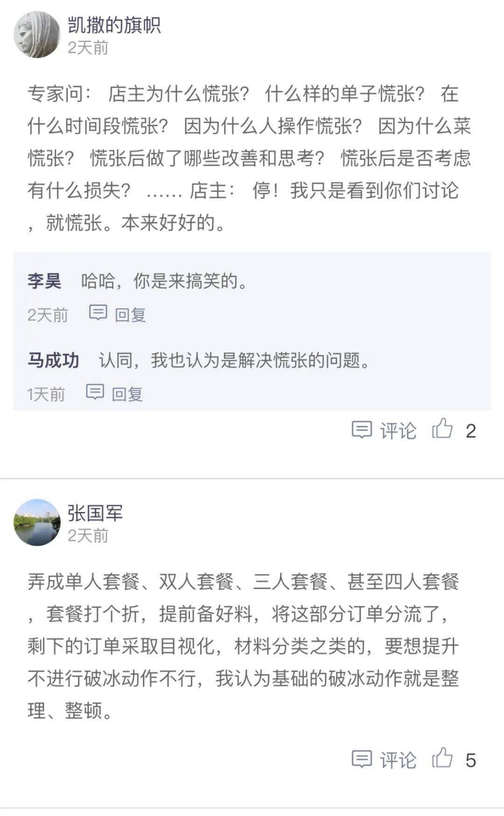Open the profile of username 张国军
The width and height of the screenshot is (504, 816).
coord(95,513)
